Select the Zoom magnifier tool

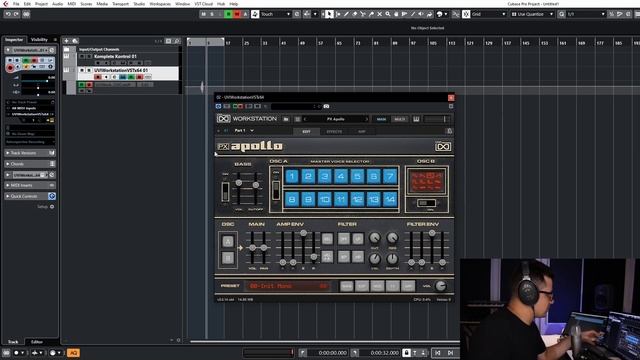tap(388, 14)
